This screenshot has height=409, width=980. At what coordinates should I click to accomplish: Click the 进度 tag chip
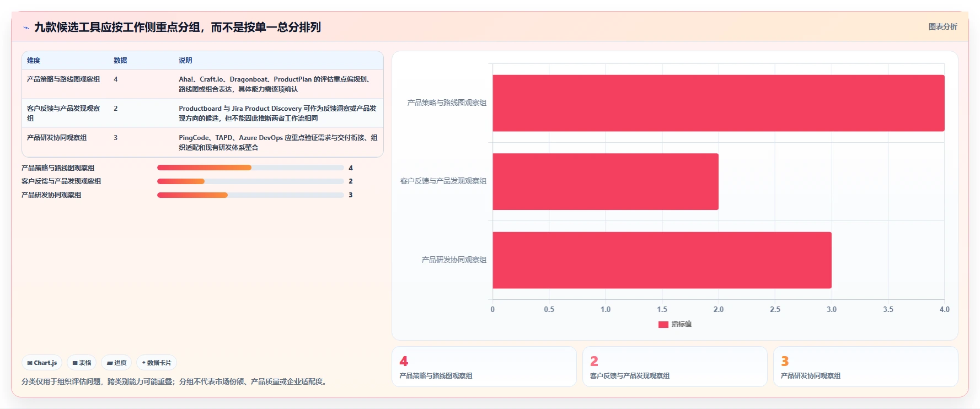[x=116, y=363]
